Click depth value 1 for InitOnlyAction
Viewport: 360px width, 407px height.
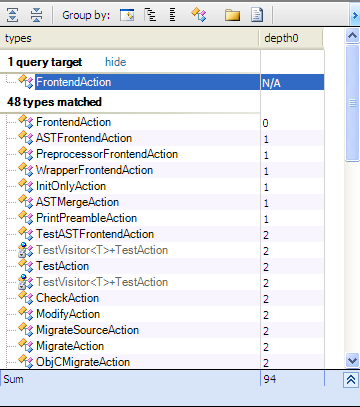click(x=266, y=187)
